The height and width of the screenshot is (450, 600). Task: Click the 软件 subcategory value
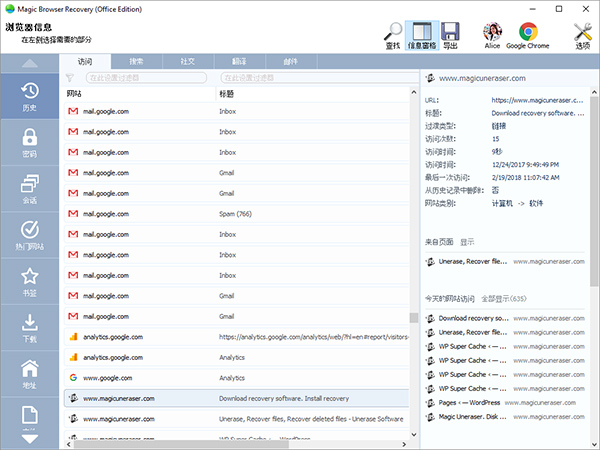pyautogui.click(x=536, y=203)
